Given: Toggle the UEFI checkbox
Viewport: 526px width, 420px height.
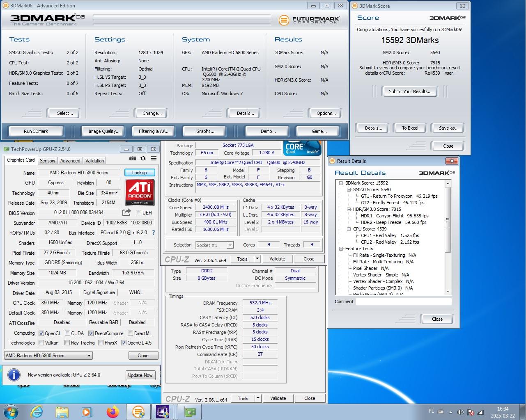Looking at the screenshot, I should tap(139, 213).
